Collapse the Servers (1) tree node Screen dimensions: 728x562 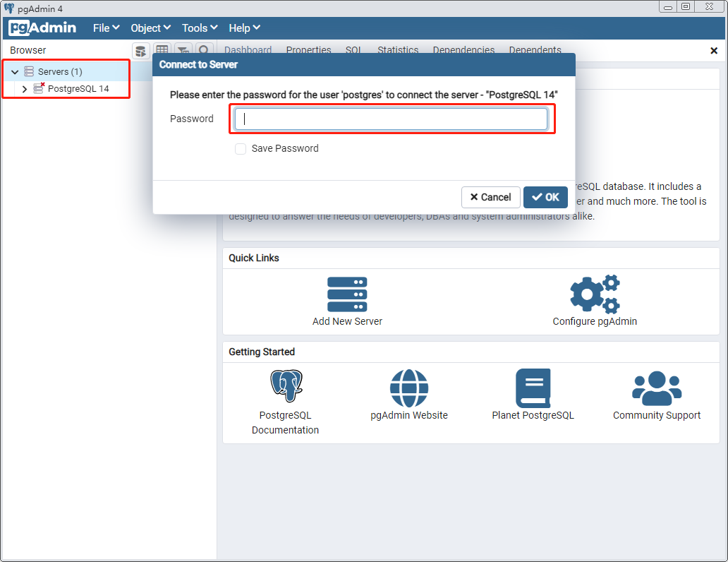(15, 71)
